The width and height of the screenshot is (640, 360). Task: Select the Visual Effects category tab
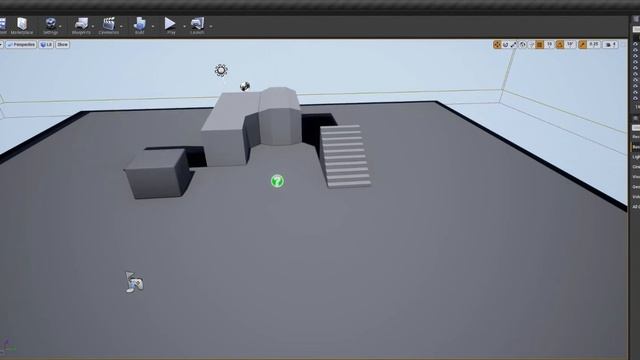pyautogui.click(x=636, y=177)
